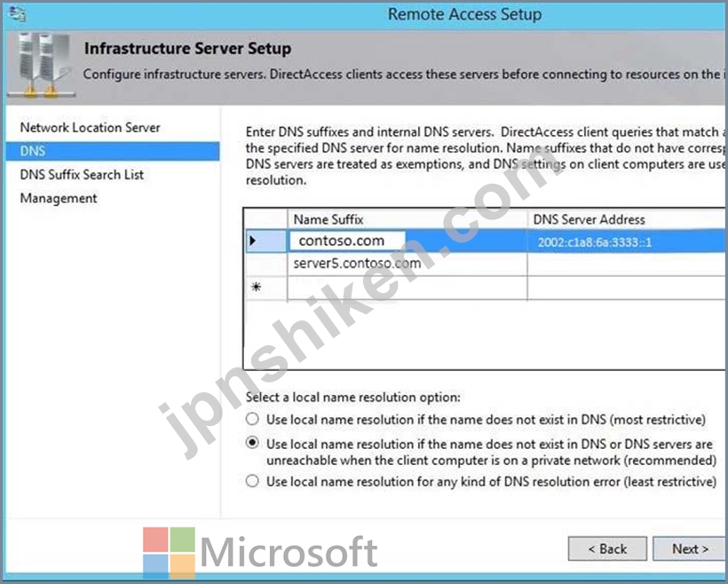Click the Next button
Viewport: 728px width, 584px height.
(690, 548)
